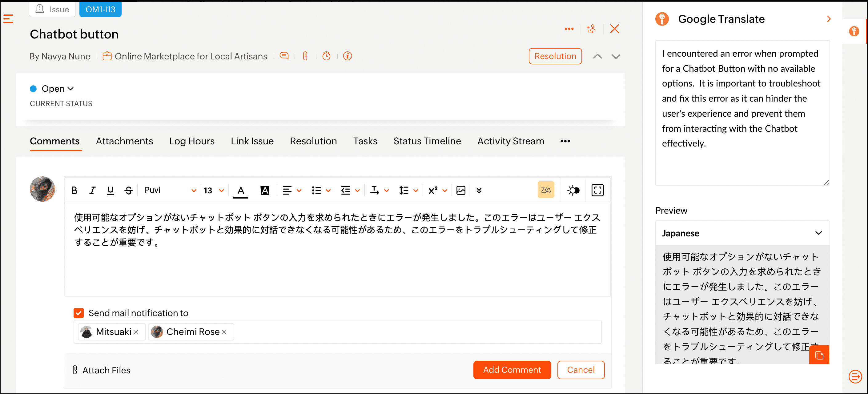Image resolution: width=868 pixels, height=394 pixels.
Task: Expand the Open status dropdown
Action: (57, 89)
